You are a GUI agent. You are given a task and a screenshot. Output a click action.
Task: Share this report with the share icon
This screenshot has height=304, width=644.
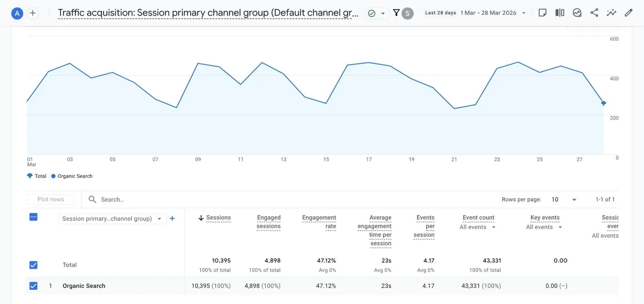point(594,13)
